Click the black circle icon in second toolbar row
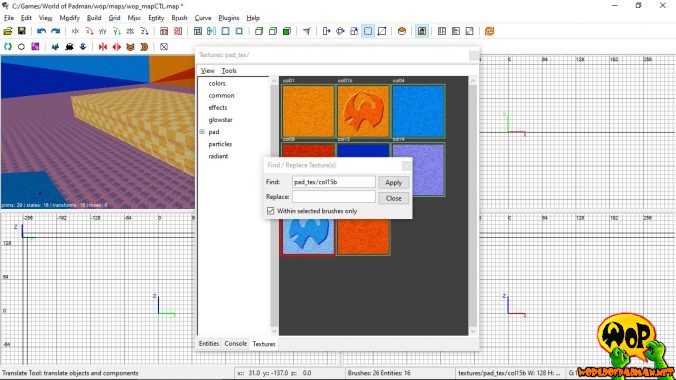This screenshot has width=676, height=380. tap(21, 47)
